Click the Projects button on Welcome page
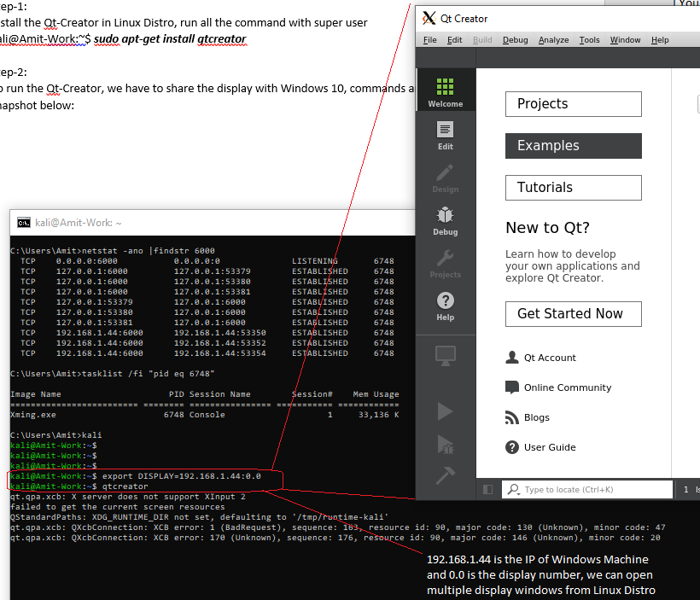 pos(573,104)
